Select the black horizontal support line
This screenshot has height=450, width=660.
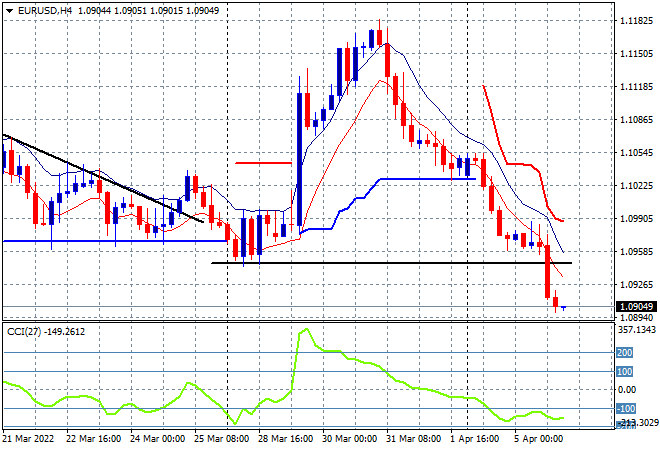click(391, 263)
